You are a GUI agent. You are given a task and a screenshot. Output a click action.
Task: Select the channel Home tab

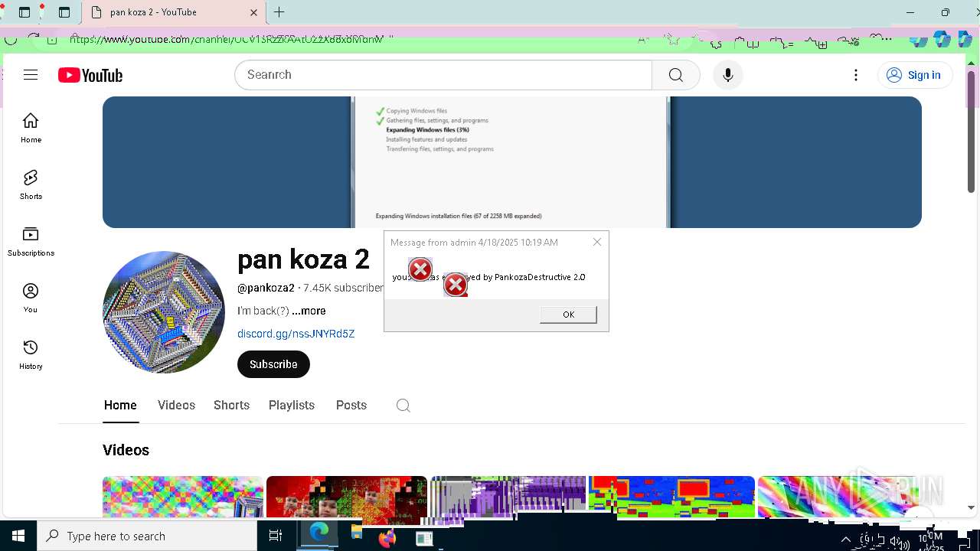click(120, 406)
